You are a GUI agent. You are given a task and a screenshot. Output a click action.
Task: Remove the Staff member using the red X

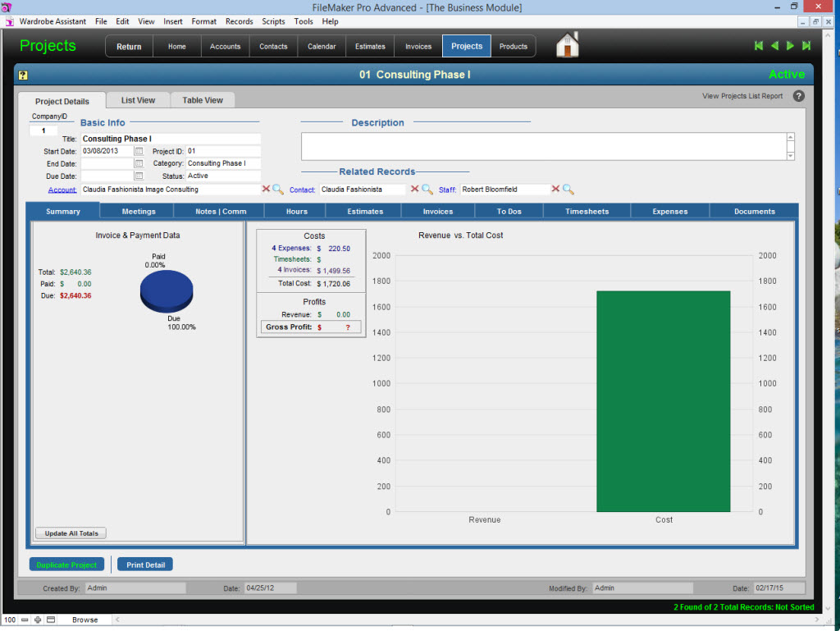pos(555,189)
